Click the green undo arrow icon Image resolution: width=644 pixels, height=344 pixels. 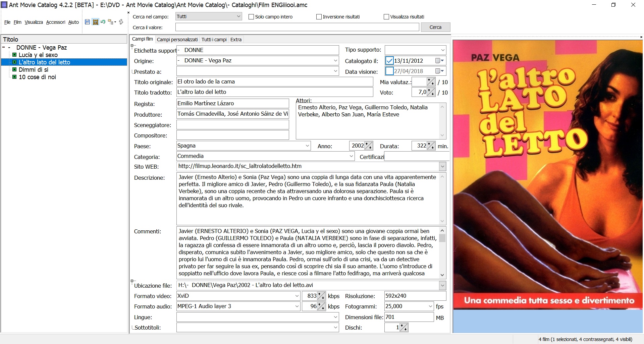pos(103,22)
